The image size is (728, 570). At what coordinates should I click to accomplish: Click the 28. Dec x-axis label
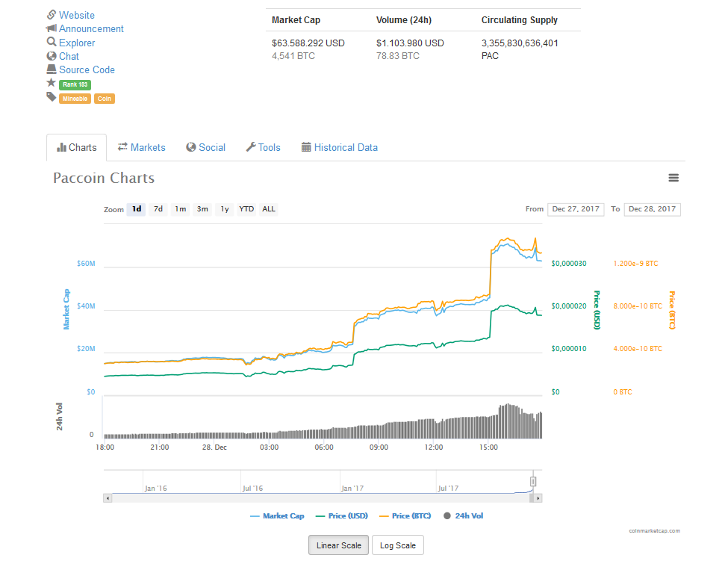tap(214, 447)
